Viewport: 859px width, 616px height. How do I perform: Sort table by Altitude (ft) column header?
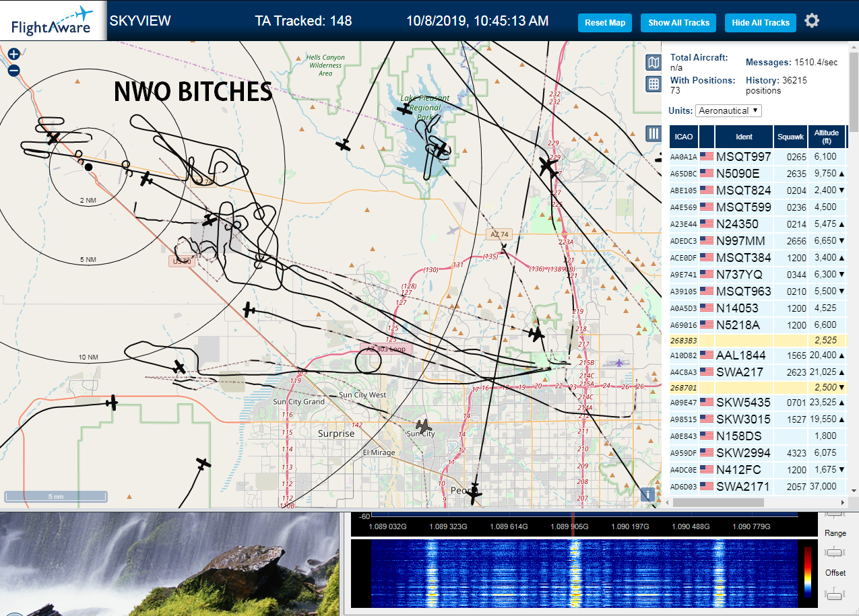click(x=826, y=137)
